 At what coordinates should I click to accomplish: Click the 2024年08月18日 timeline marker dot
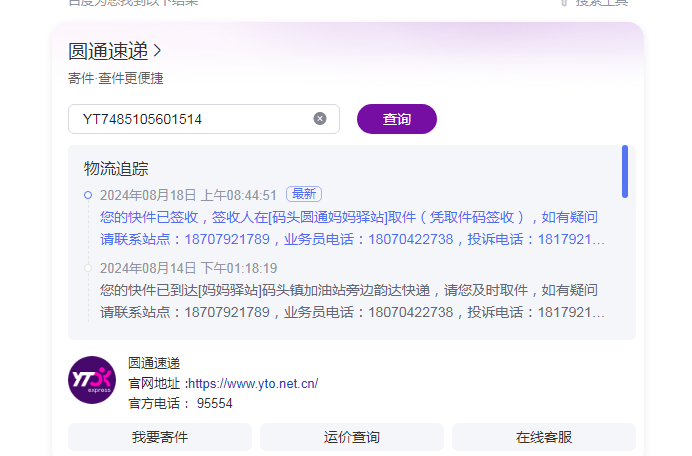pyautogui.click(x=88, y=195)
